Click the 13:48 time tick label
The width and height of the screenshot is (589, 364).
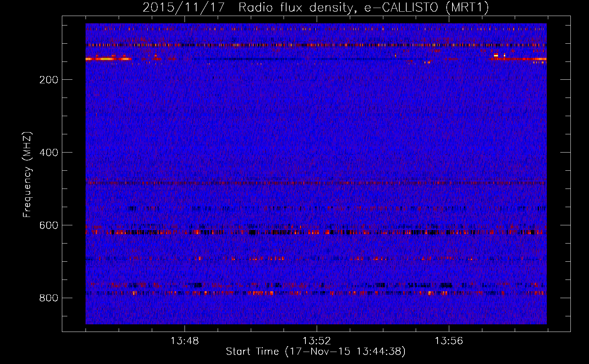click(x=185, y=341)
